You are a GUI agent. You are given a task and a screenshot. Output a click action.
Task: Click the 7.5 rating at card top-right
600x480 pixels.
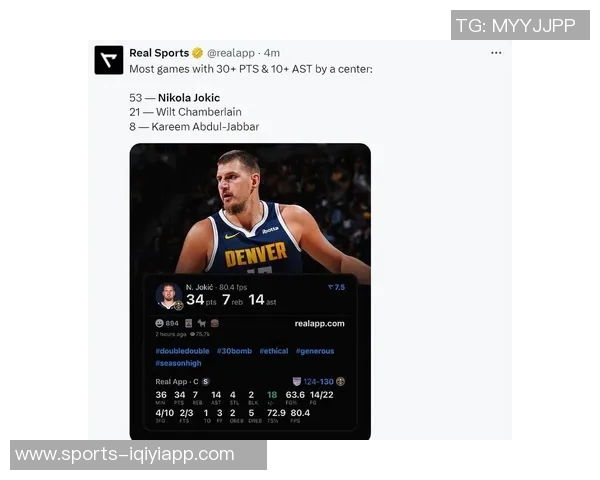[x=337, y=287]
